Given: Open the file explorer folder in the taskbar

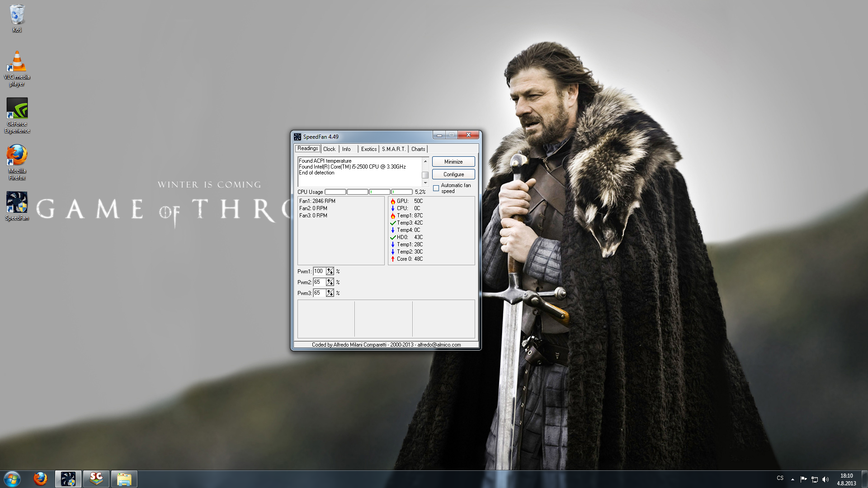Looking at the screenshot, I should (124, 479).
